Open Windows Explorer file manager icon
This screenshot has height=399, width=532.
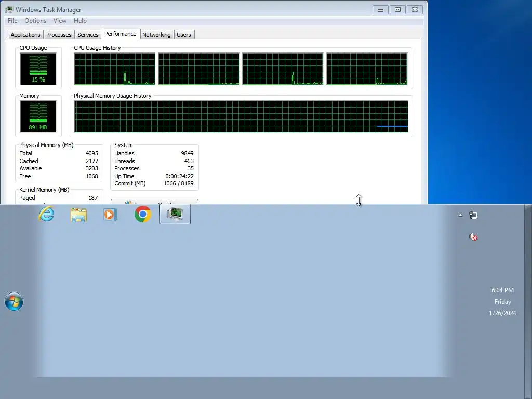(x=78, y=215)
